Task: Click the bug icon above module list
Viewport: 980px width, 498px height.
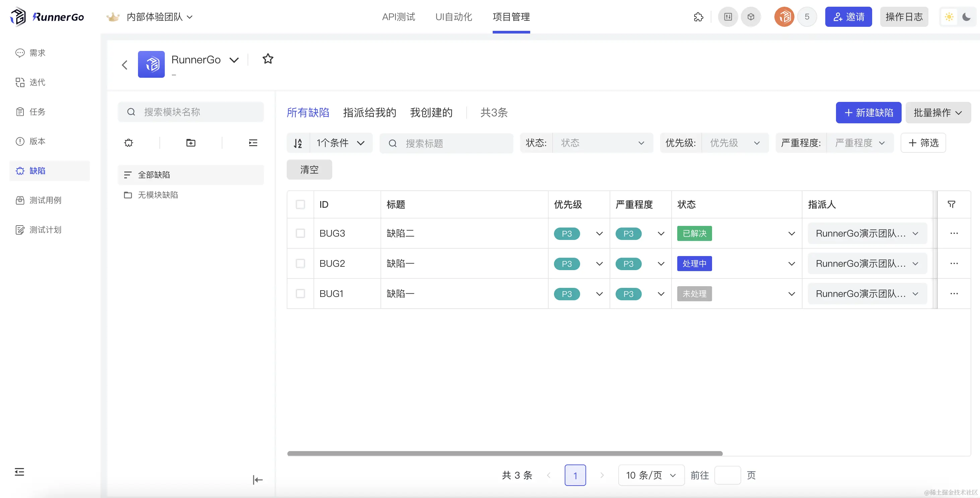Action: coord(129,143)
